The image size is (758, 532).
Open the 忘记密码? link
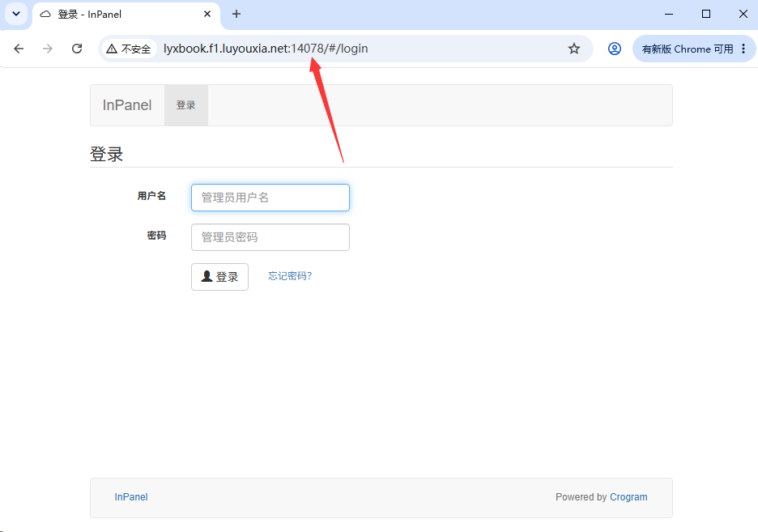(290, 276)
